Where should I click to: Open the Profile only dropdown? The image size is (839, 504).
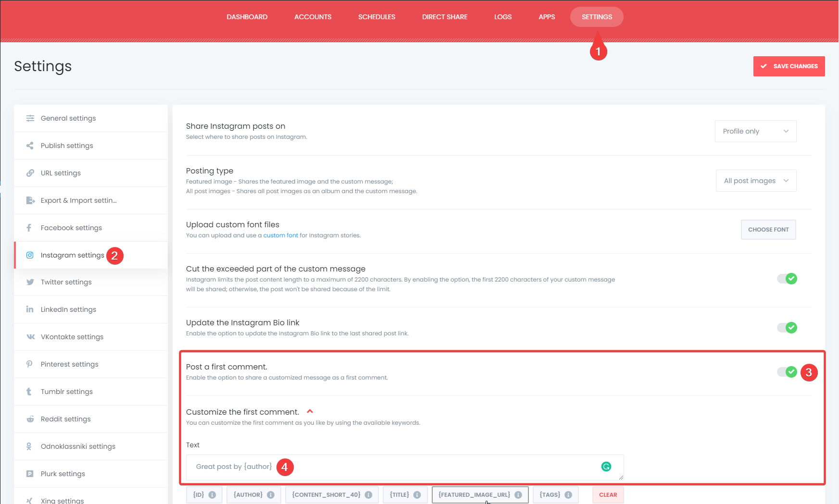pyautogui.click(x=755, y=131)
